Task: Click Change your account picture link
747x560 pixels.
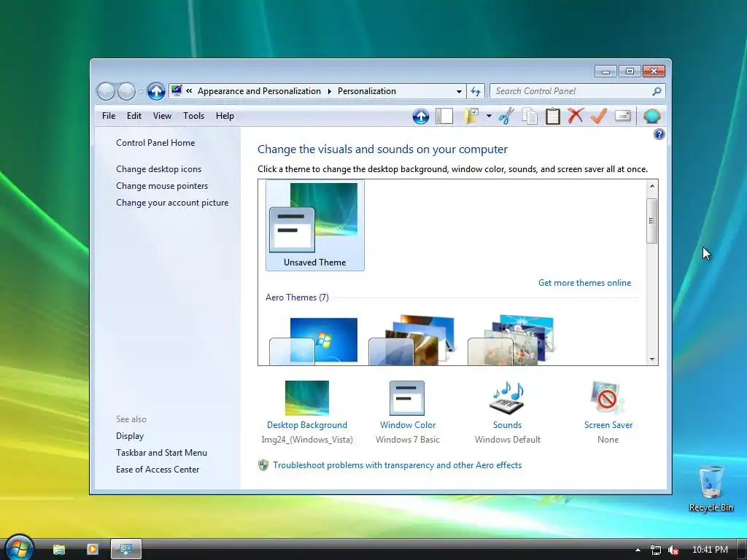Action: [x=172, y=203]
